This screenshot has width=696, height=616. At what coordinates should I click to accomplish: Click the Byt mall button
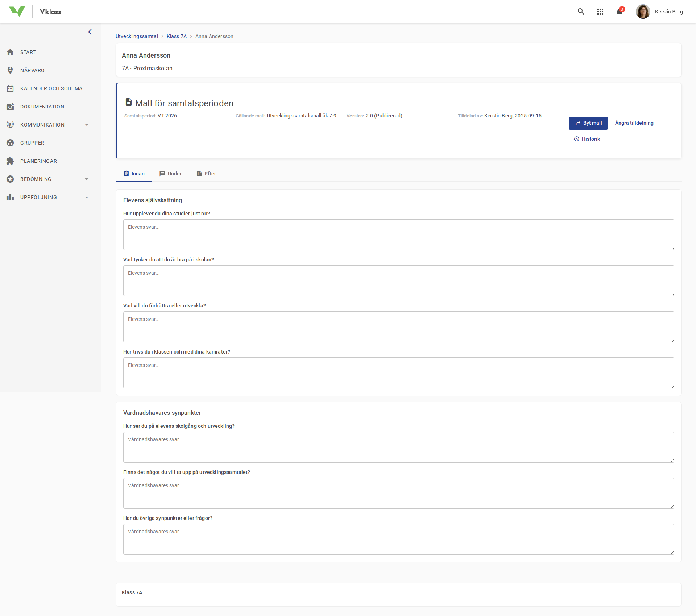[x=588, y=123]
